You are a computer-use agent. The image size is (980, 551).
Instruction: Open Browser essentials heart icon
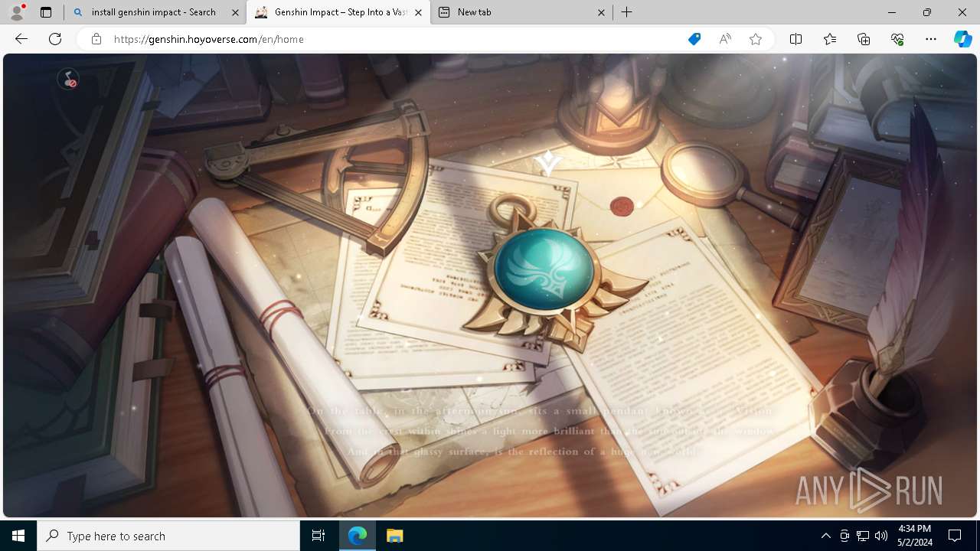tap(897, 39)
